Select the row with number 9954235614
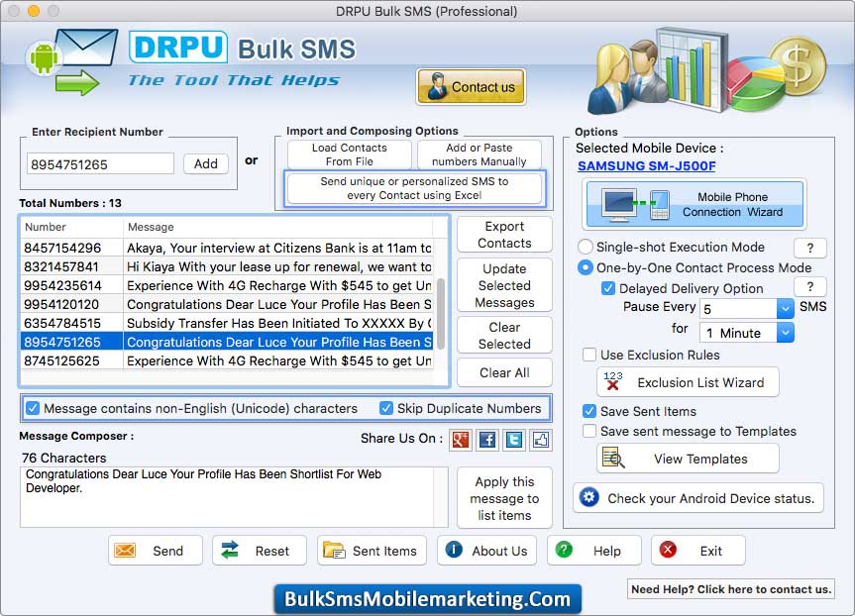855x616 pixels. point(227,285)
